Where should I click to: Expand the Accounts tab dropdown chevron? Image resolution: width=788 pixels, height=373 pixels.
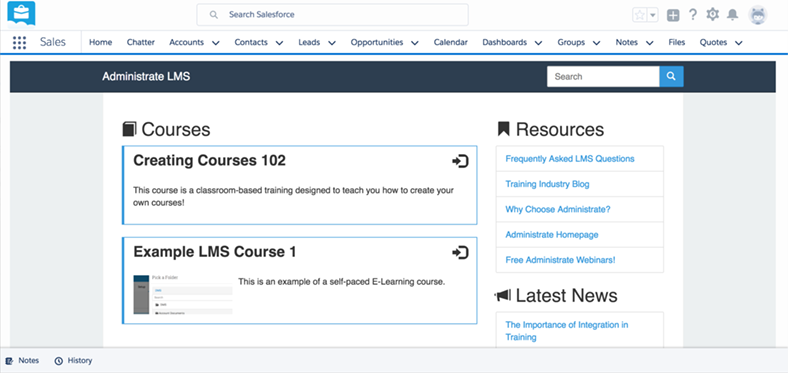click(x=216, y=43)
